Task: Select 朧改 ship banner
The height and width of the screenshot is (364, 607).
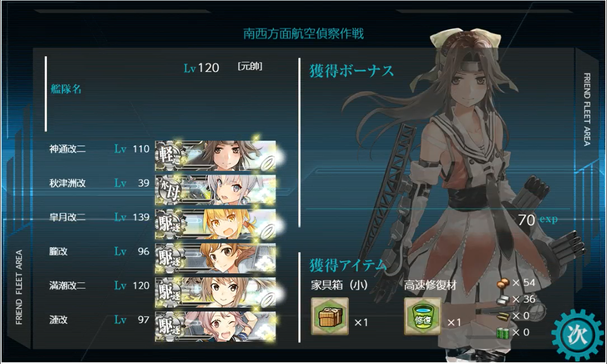Action: (x=215, y=258)
